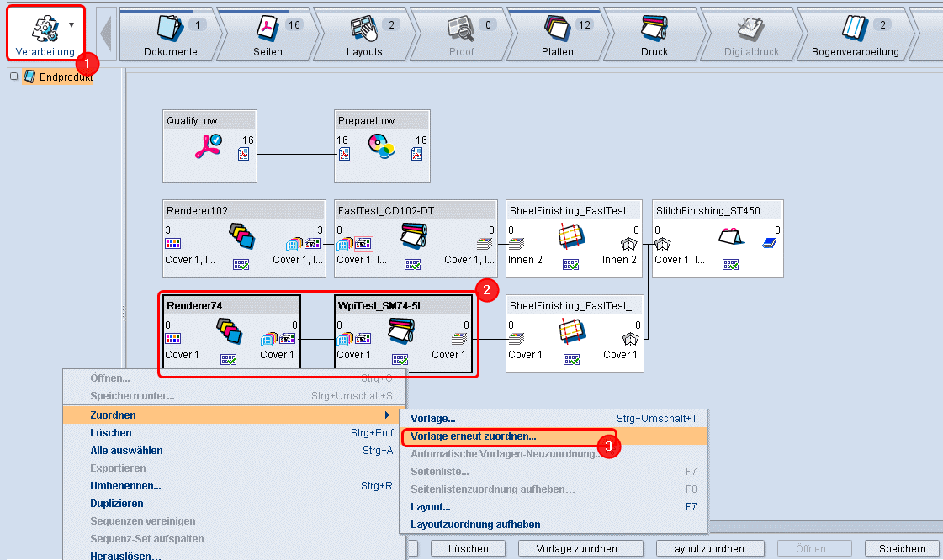Open the Druck step
Viewport: 943px width, 560px height.
[654, 34]
